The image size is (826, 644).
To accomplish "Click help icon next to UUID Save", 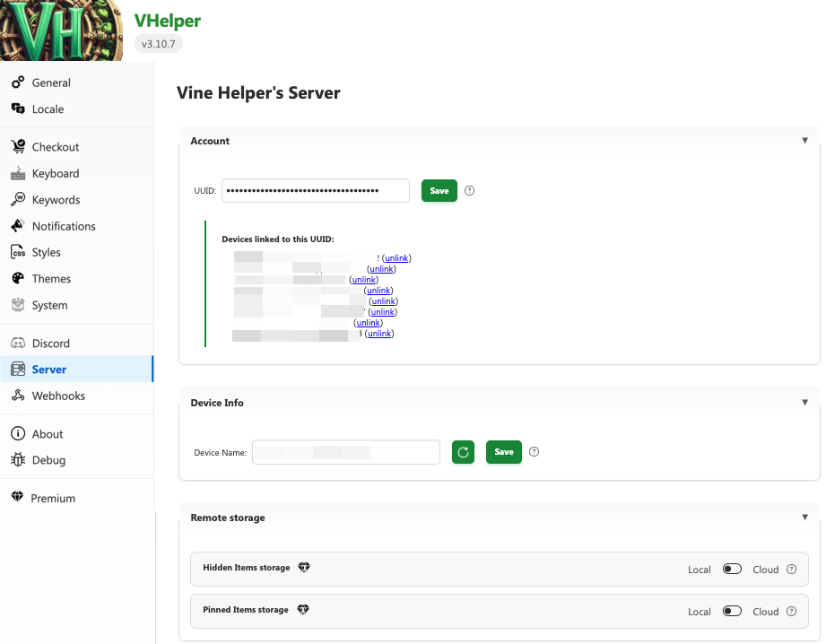I will click(470, 191).
